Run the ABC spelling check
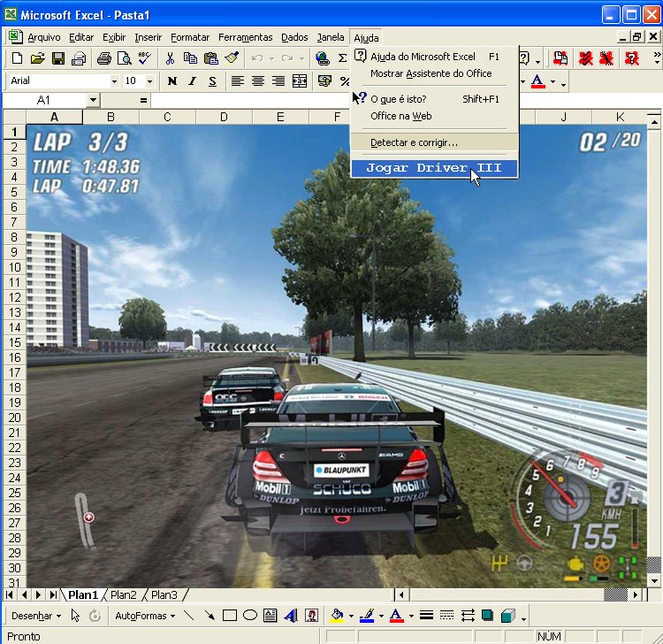 point(145,58)
